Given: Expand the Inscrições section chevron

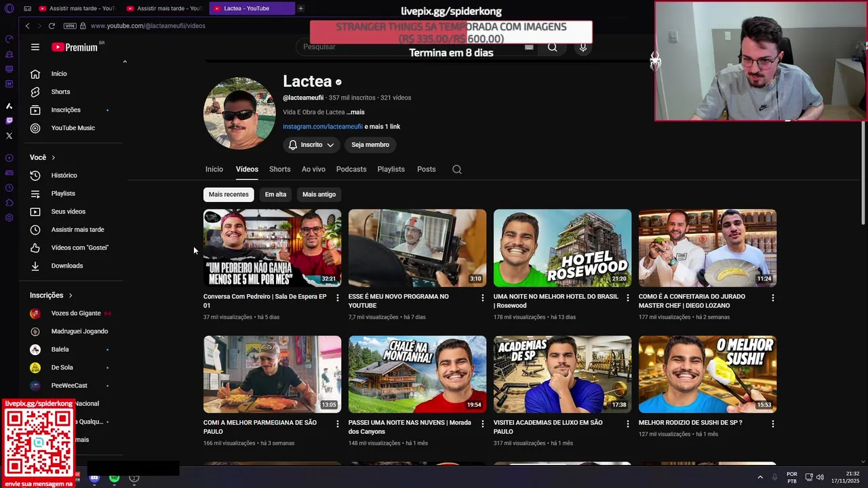Looking at the screenshot, I should [70, 296].
